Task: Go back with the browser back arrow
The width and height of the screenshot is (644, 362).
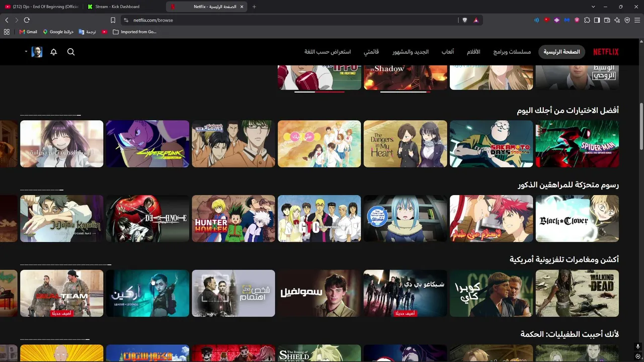Action: (x=7, y=20)
